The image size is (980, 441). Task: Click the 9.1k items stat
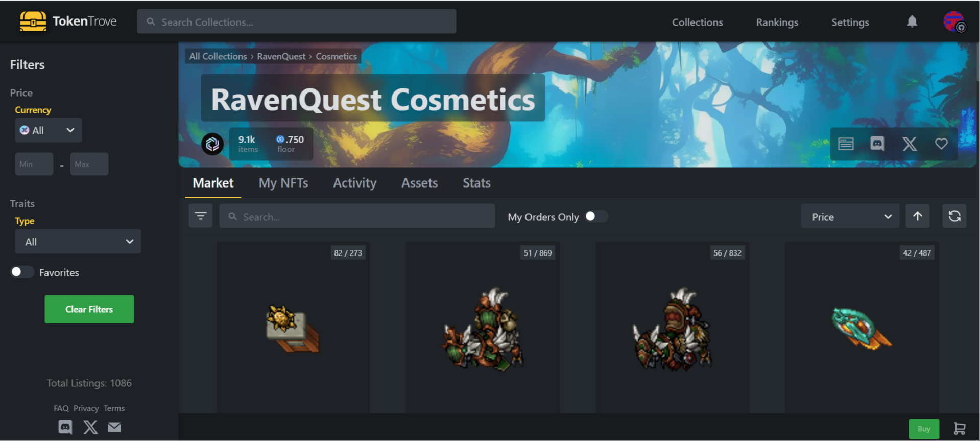tap(248, 144)
